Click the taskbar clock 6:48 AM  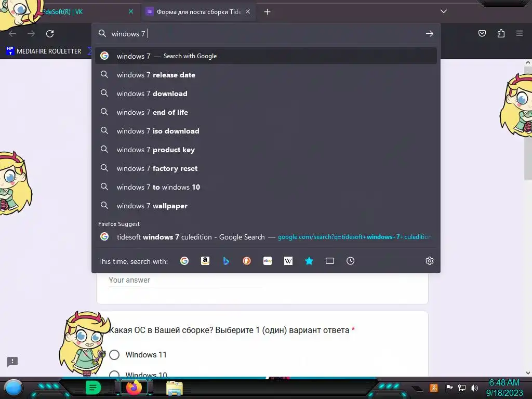504,388
